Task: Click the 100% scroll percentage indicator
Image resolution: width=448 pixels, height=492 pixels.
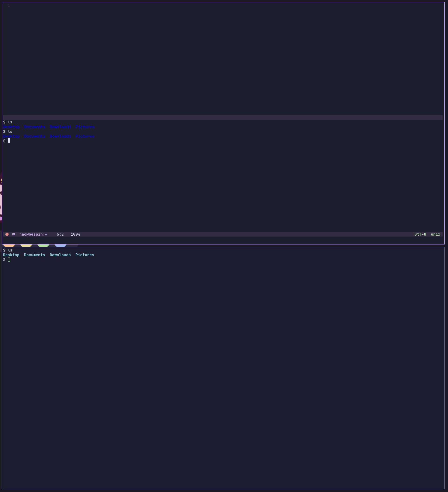Action: click(76, 234)
